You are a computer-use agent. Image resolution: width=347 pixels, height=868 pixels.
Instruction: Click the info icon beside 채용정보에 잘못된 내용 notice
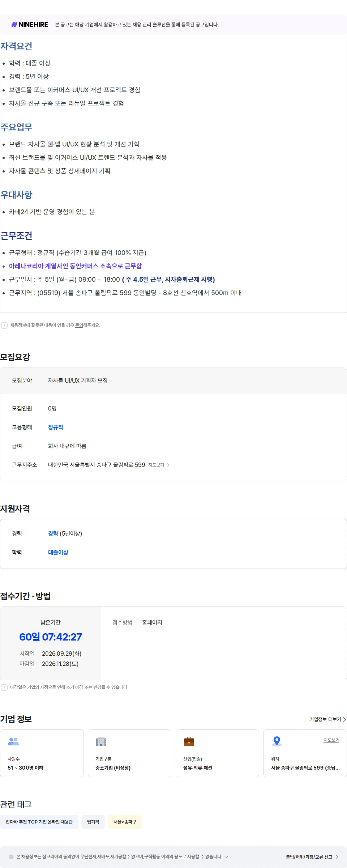tap(4, 325)
